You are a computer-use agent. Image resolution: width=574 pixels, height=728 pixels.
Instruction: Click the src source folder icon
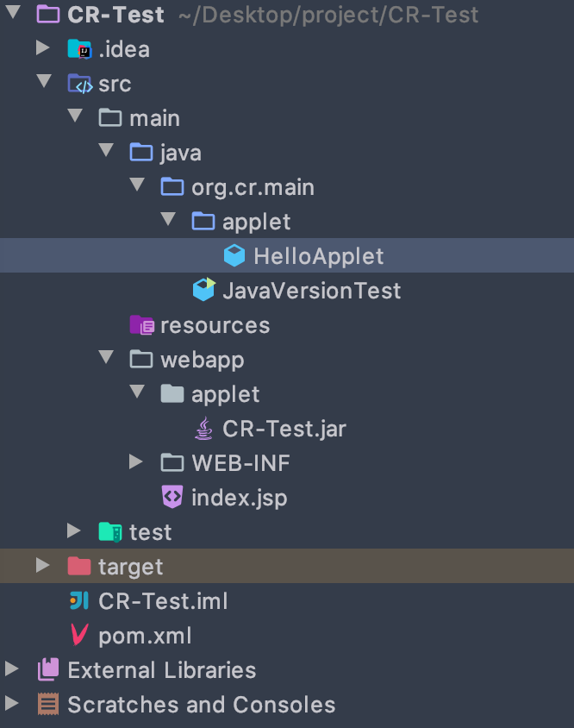[x=79, y=84]
